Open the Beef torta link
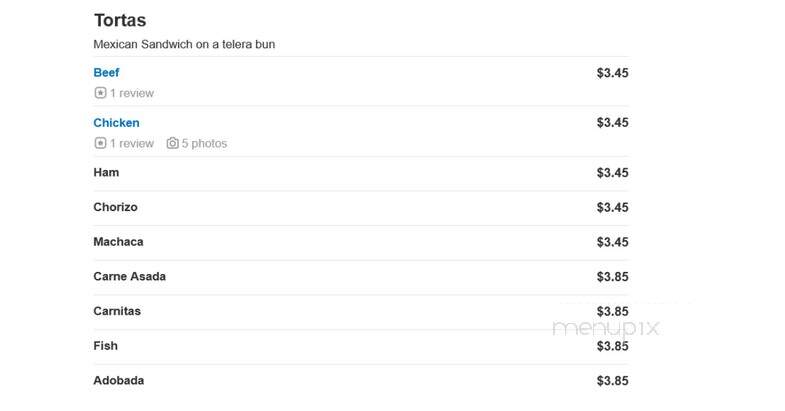Screen dimensions: 785x411 [x=106, y=73]
